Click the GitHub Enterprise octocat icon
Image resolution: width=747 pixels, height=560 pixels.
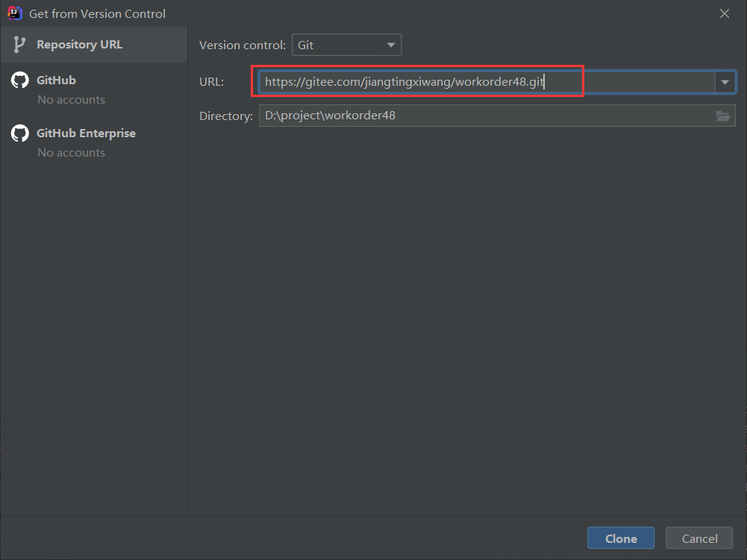[x=20, y=133]
